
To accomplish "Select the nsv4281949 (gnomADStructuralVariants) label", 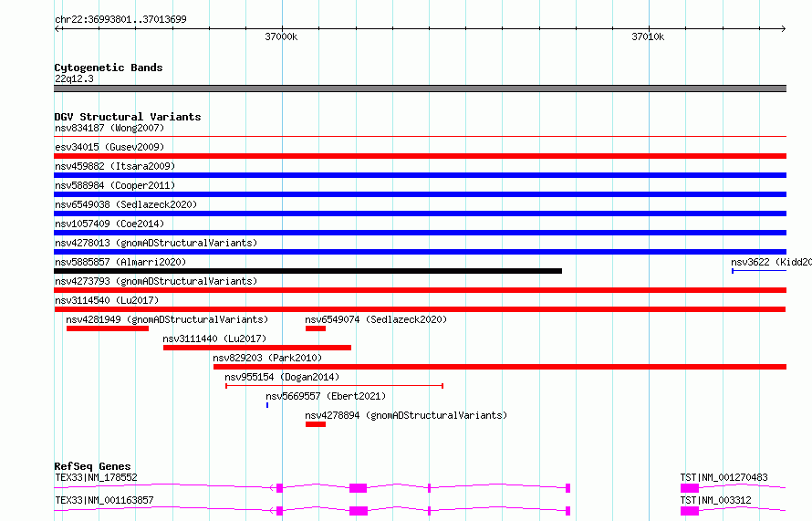I will (x=167, y=319).
